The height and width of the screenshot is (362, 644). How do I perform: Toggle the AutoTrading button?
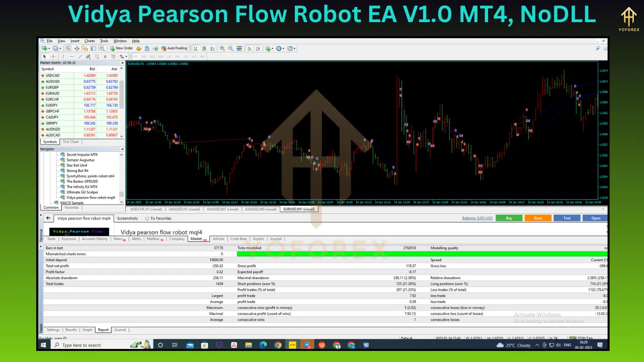click(x=174, y=48)
